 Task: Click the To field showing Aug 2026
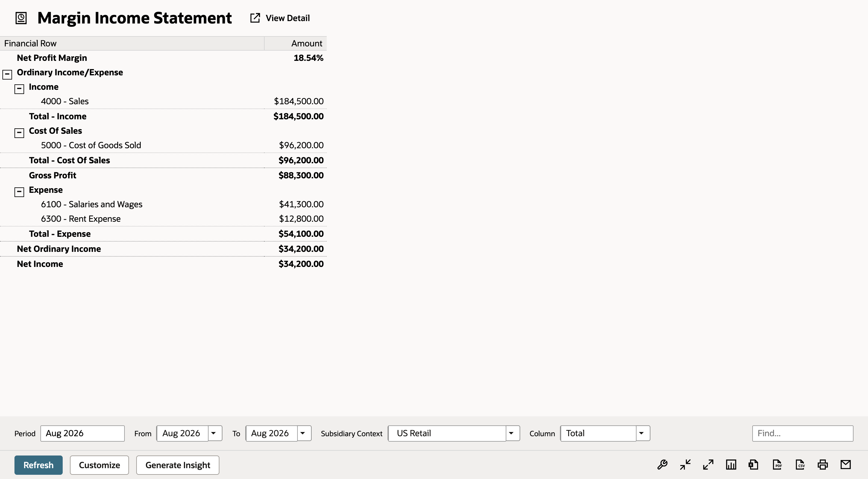pyautogui.click(x=271, y=433)
